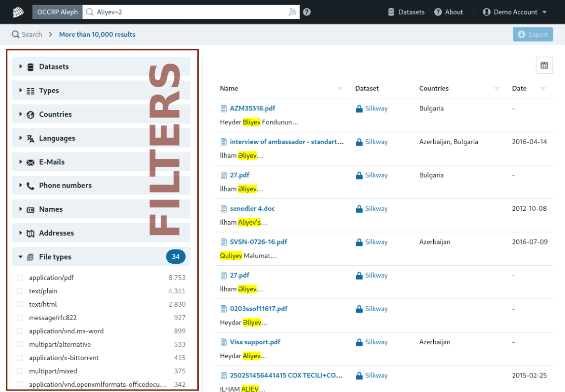Click the list icon beside Types filter
Screen dimensions: 565x392
click(x=30, y=91)
